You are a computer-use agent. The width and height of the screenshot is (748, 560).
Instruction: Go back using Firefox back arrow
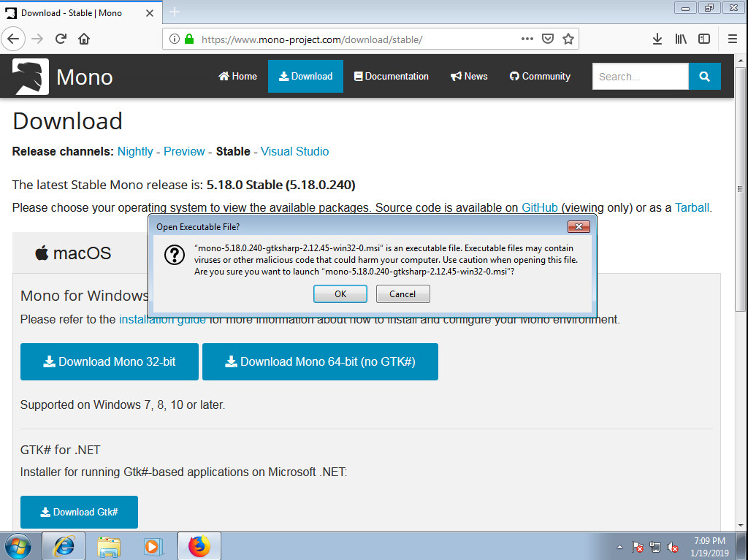click(x=13, y=39)
